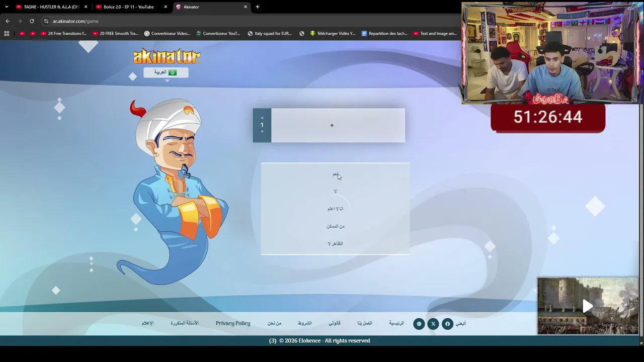Open the round social icon left of X
This screenshot has width=644, height=362.
419,324
